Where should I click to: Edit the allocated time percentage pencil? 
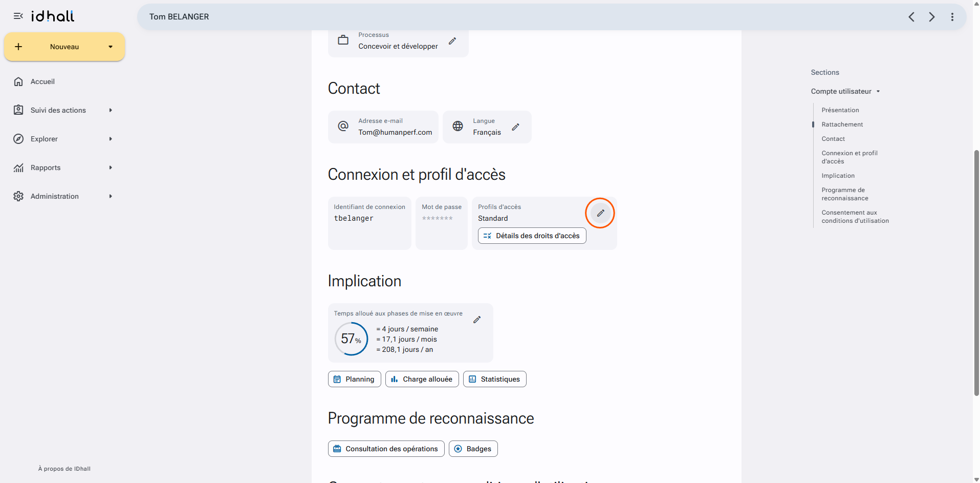coord(477,320)
